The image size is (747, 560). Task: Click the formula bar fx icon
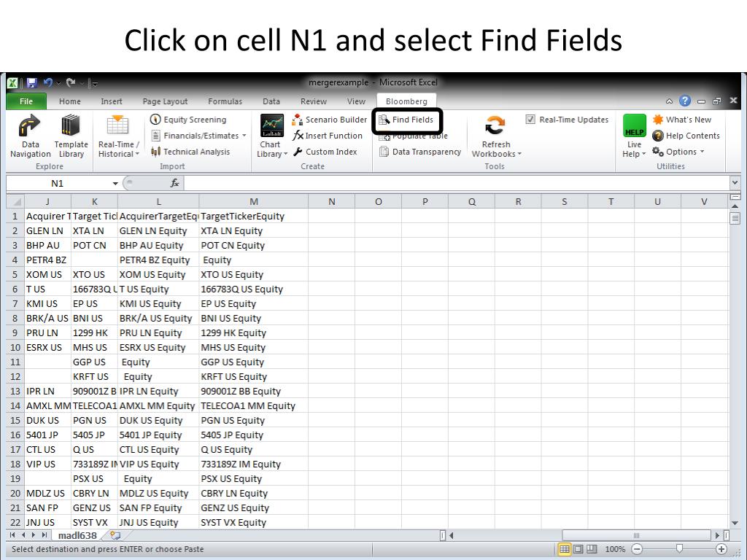[x=175, y=183]
